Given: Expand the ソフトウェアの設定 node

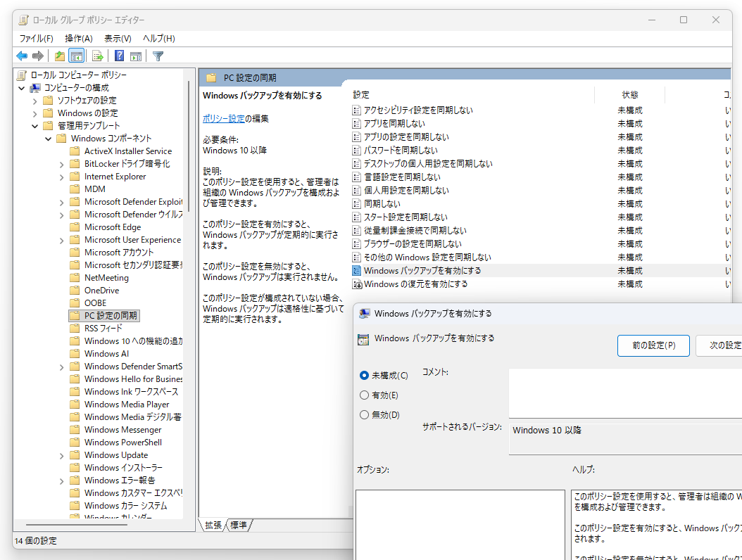Looking at the screenshot, I should click(34, 101).
